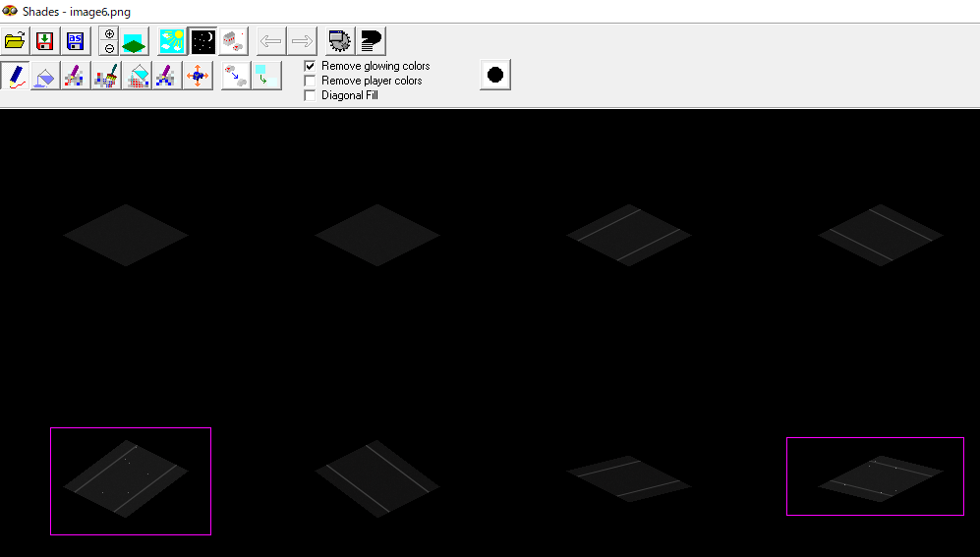Select the paint bucket fill tool
This screenshot has width=980, height=557.
(45, 76)
